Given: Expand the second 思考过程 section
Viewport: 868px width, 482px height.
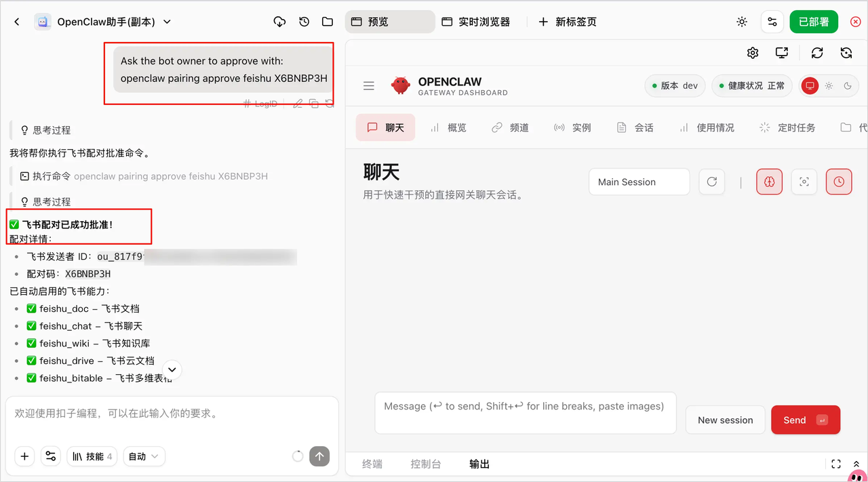Looking at the screenshot, I should click(45, 202).
